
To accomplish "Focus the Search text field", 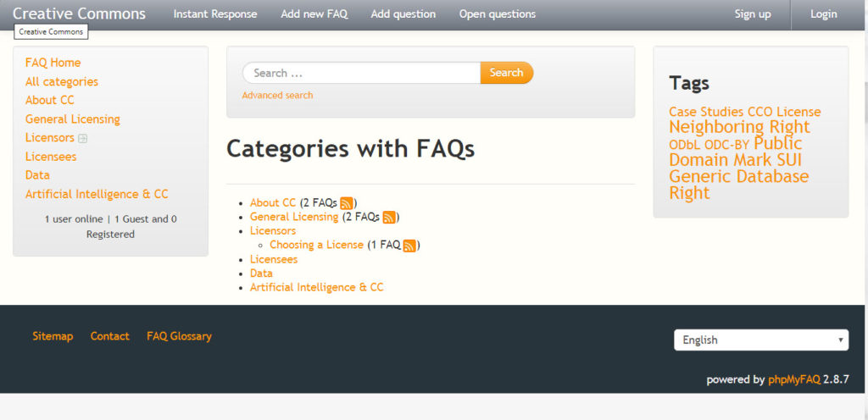I will coord(361,73).
